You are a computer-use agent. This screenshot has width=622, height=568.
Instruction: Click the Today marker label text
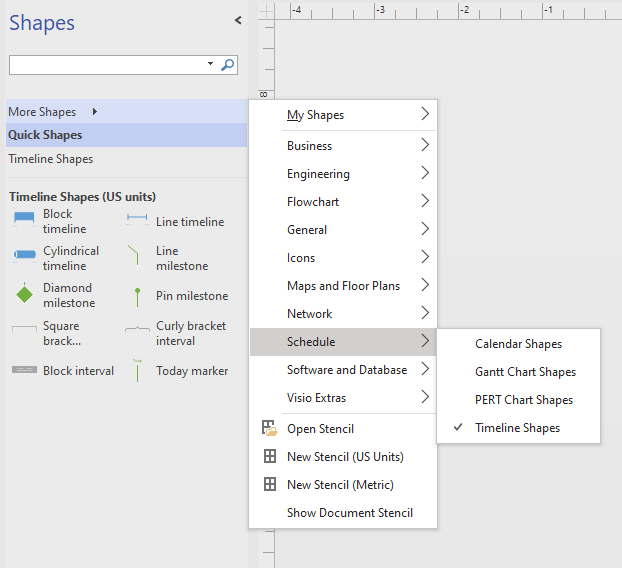pos(192,370)
